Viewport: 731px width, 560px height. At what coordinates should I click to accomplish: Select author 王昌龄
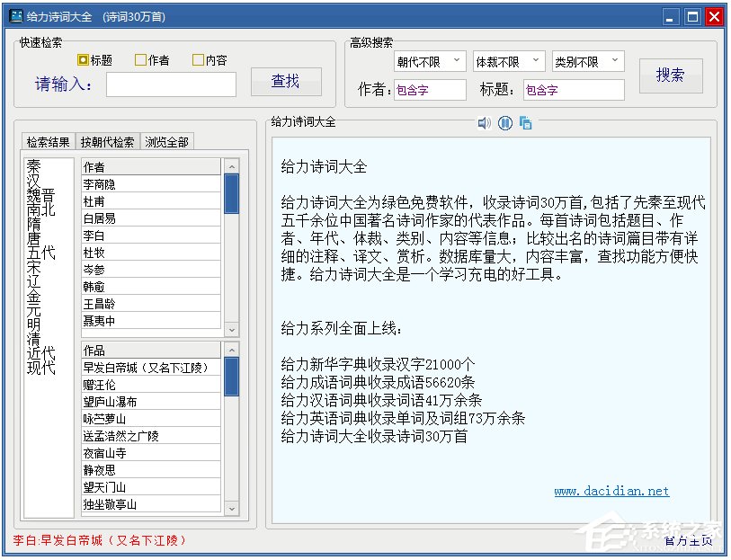click(151, 304)
